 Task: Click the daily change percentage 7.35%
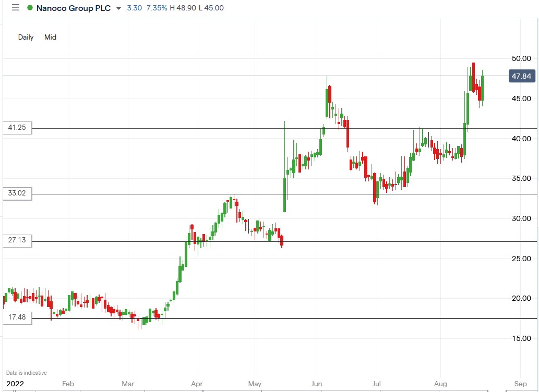[158, 8]
